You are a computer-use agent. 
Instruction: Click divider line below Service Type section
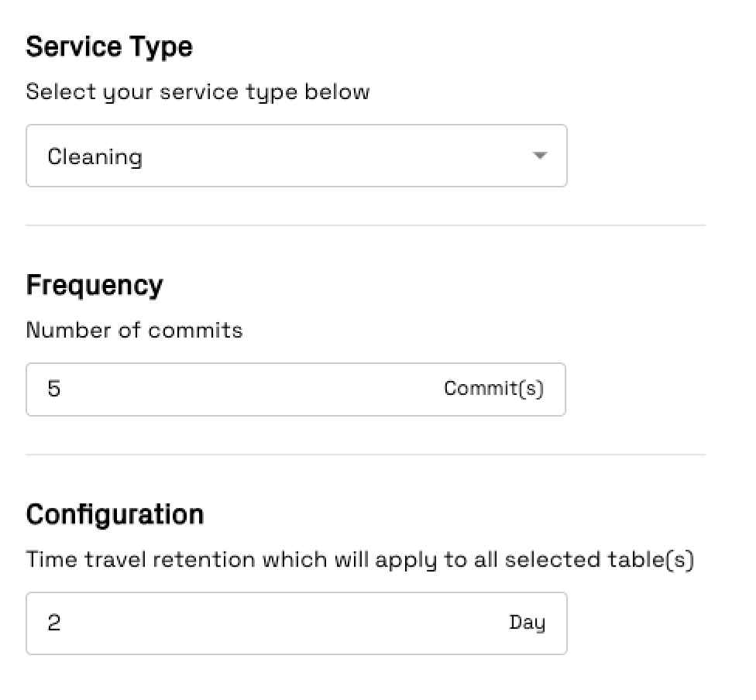(x=366, y=225)
